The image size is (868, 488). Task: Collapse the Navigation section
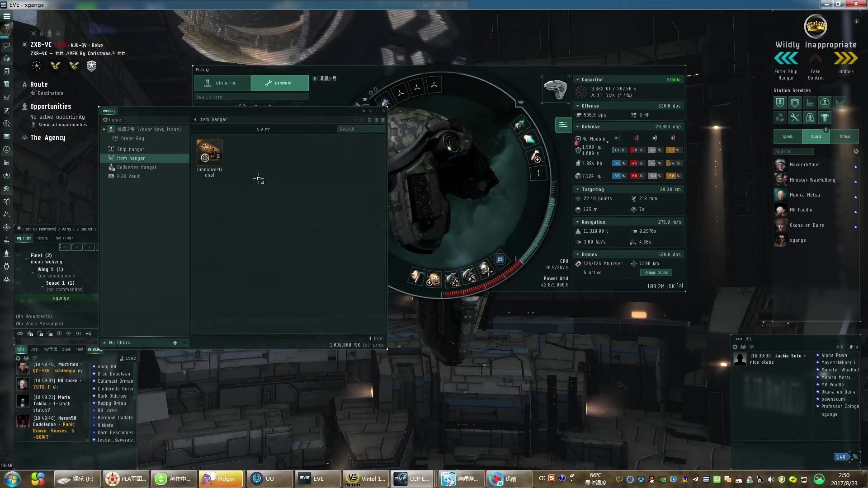coord(577,222)
